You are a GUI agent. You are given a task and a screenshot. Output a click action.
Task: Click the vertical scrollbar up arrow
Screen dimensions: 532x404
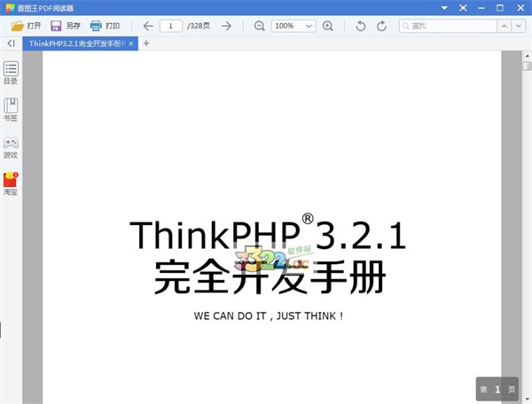[527, 56]
